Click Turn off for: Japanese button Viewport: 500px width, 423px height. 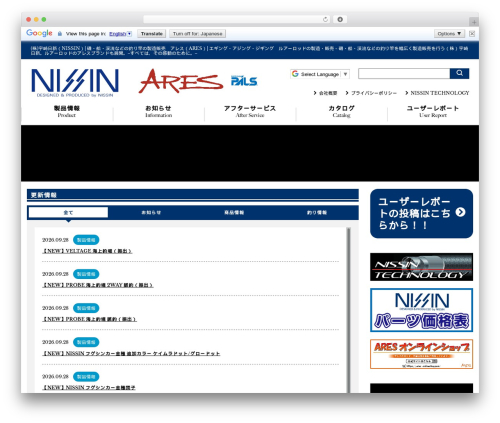coord(197,34)
